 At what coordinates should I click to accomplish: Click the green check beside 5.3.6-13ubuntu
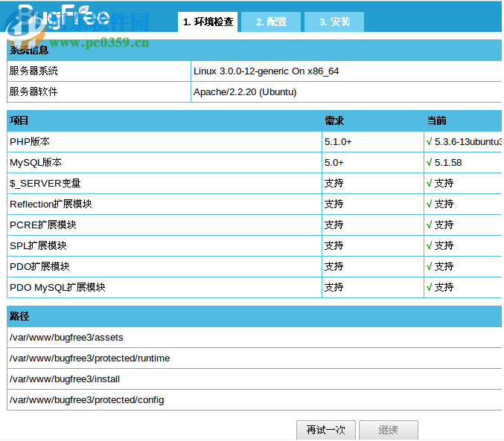click(429, 141)
